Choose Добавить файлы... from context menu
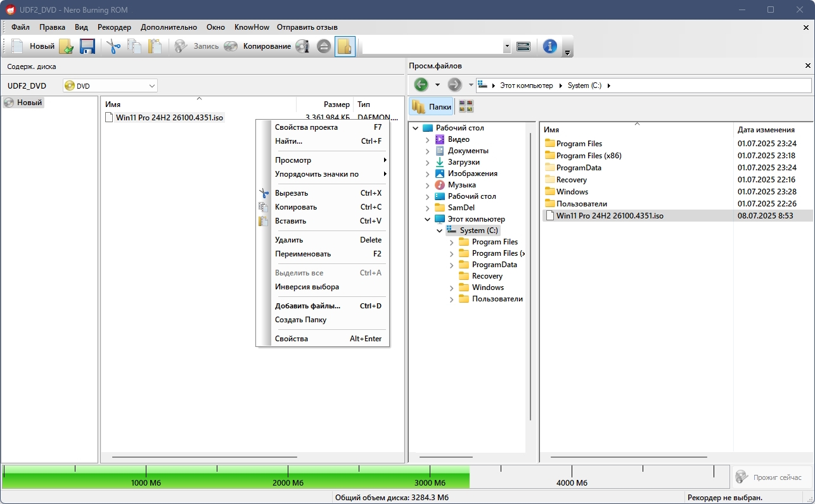The height and width of the screenshot is (504, 815). point(307,306)
